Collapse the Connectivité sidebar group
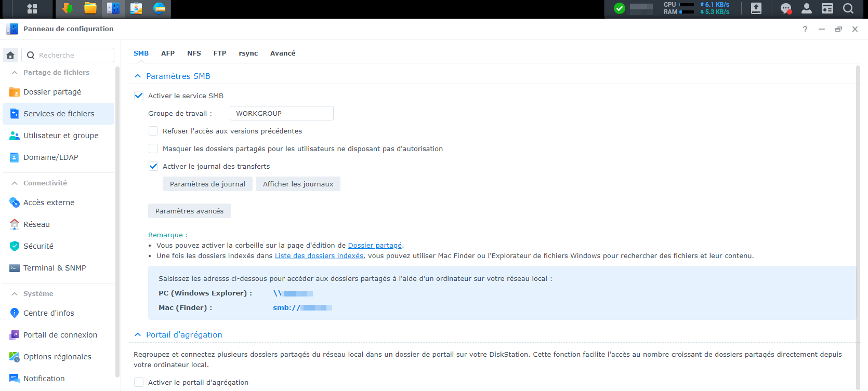868x391 pixels. tap(15, 183)
